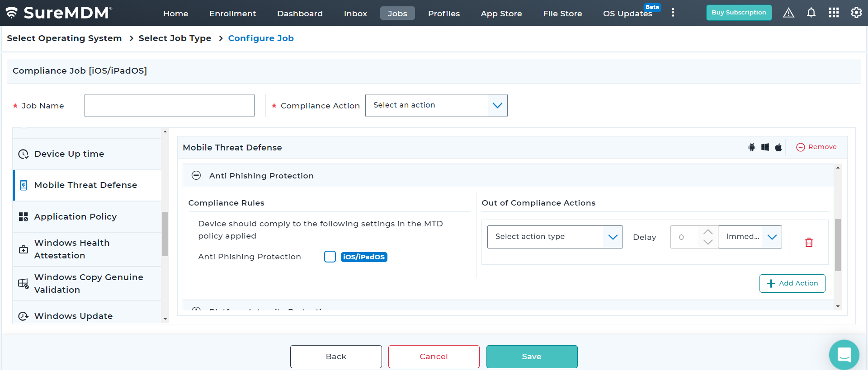Click the Save button
Screen dimensions: 868x370
coord(532,356)
